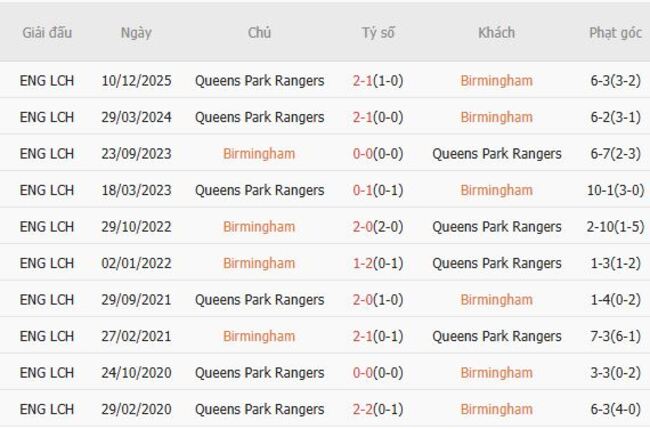Click the date 10/12/2025

pos(136,81)
